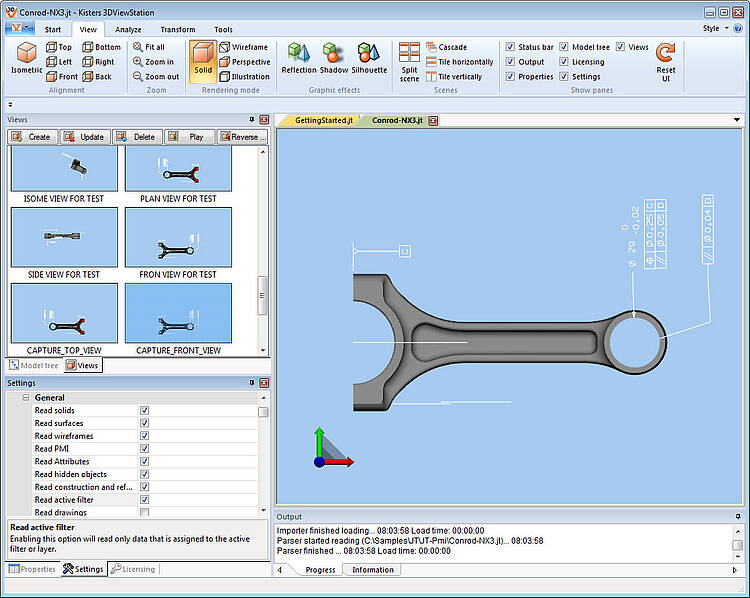Toggle the Properties pane checkbox
The height and width of the screenshot is (598, 750).
[x=510, y=77]
